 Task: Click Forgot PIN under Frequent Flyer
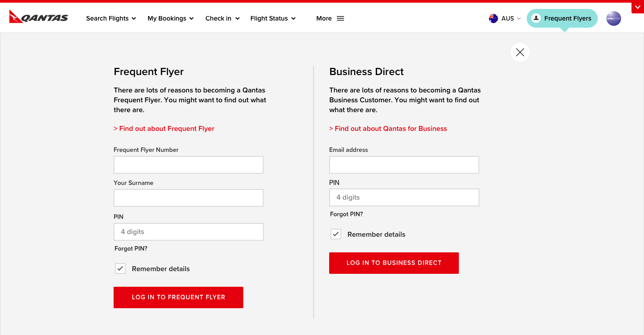click(131, 248)
